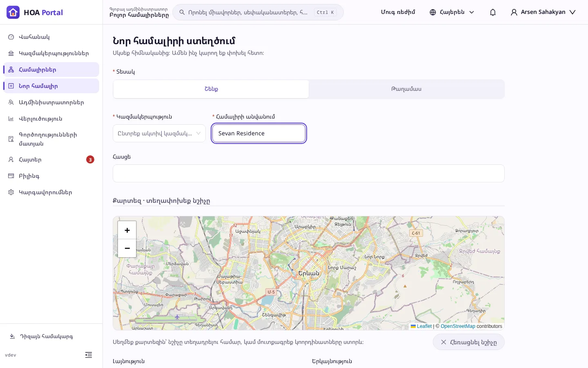Expand the Arsen Sahakyan user menu
The height and width of the screenshot is (368, 588).
coord(543,12)
